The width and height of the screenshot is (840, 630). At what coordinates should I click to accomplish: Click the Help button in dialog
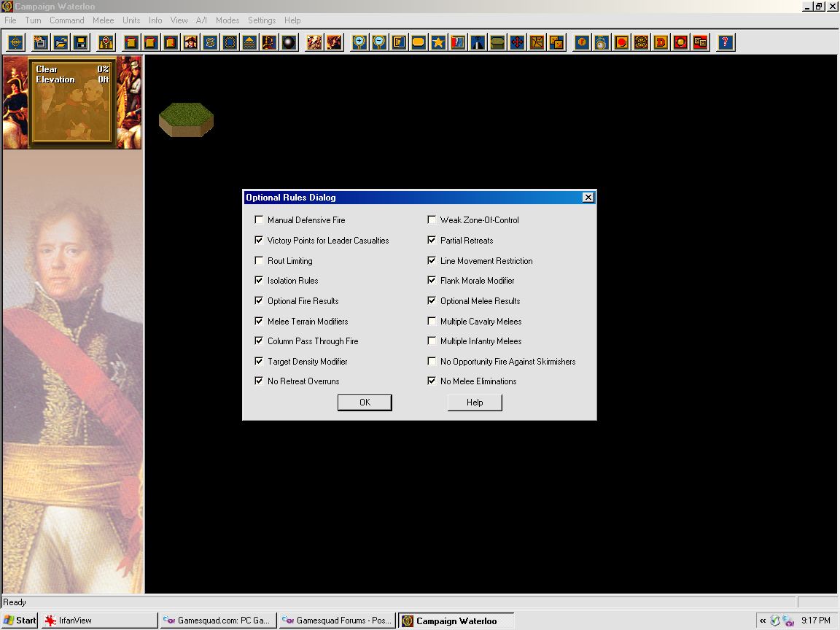(x=475, y=402)
